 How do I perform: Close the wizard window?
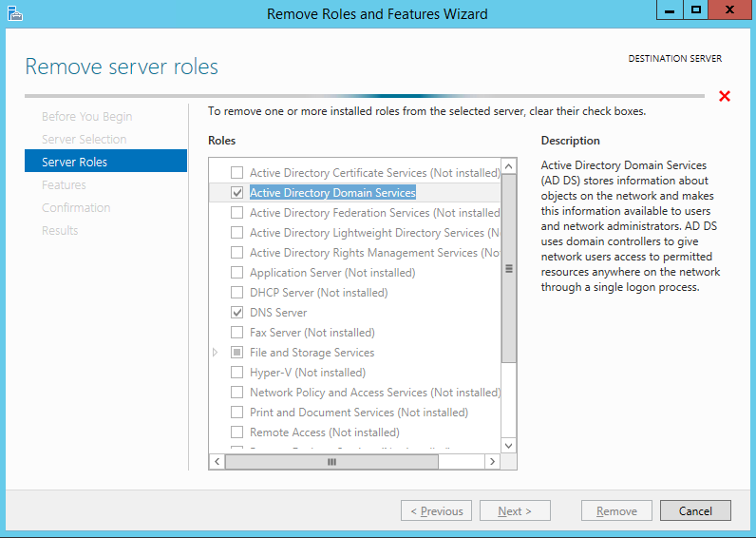click(x=730, y=10)
